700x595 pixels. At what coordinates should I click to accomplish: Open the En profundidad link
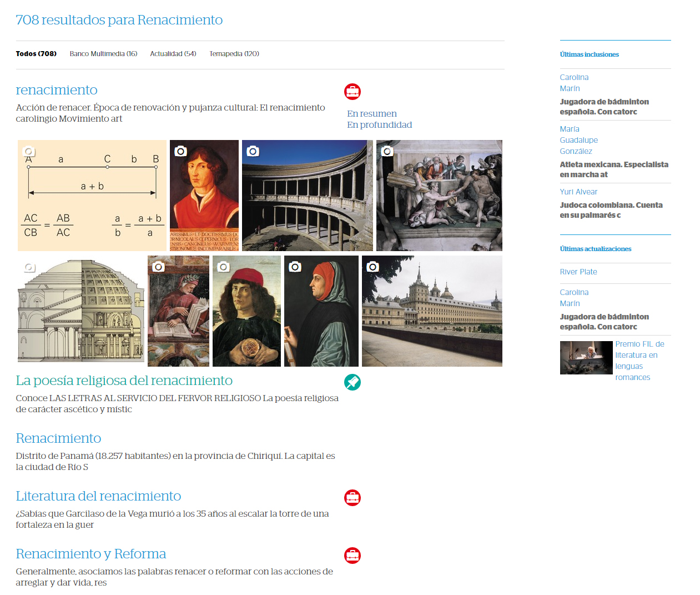click(379, 125)
